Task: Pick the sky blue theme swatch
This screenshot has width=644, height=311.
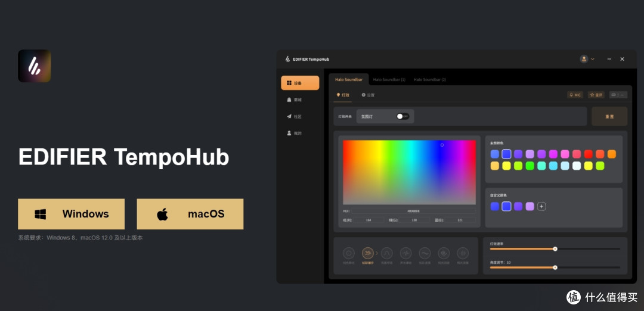Action: [553, 166]
